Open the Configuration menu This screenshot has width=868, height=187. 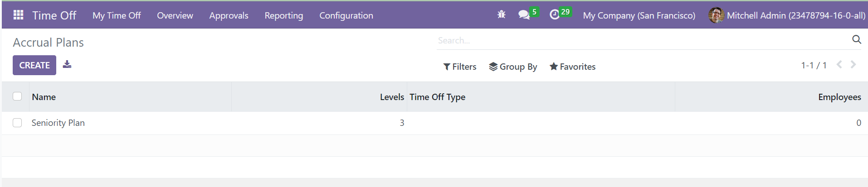(x=346, y=15)
